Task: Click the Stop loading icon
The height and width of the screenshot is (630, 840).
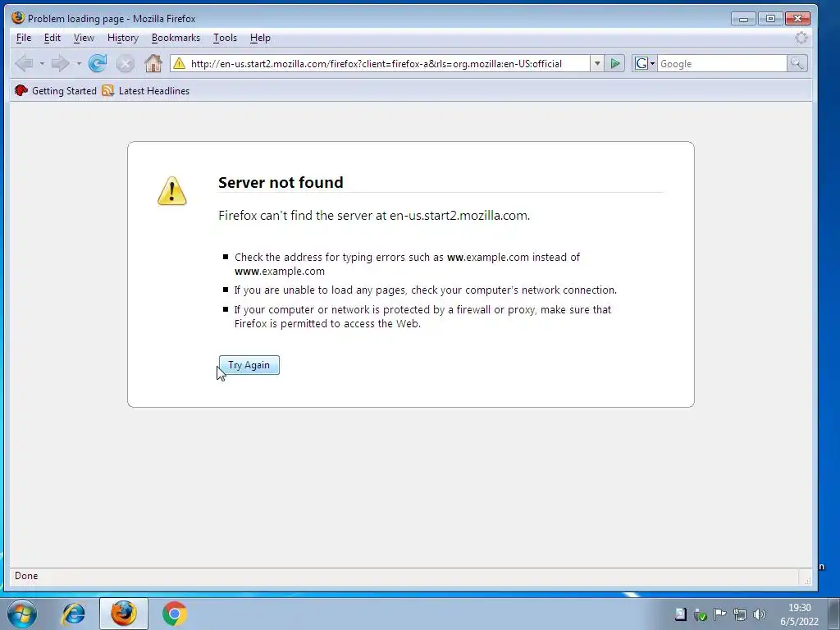Action: [x=126, y=64]
